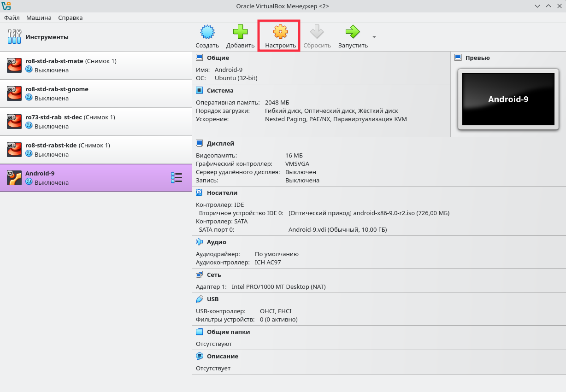Open settings with the Настроить gear icon

click(280, 32)
